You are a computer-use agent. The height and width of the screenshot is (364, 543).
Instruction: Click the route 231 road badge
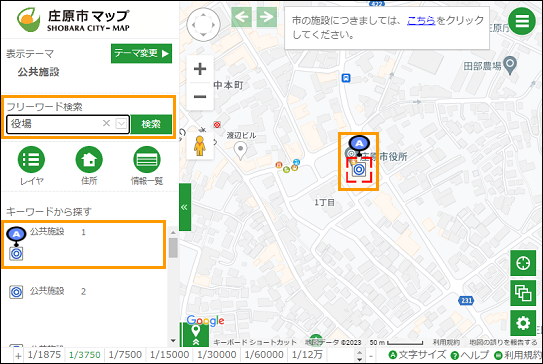pos(466,300)
